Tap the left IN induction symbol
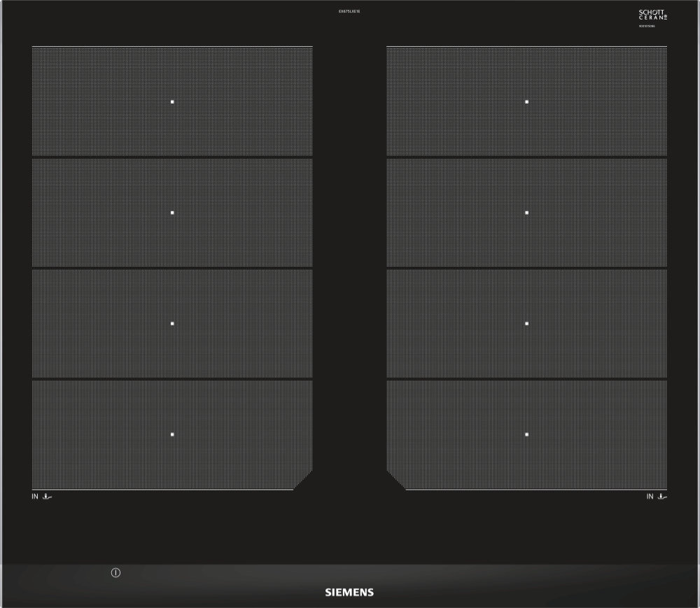 click(x=42, y=497)
